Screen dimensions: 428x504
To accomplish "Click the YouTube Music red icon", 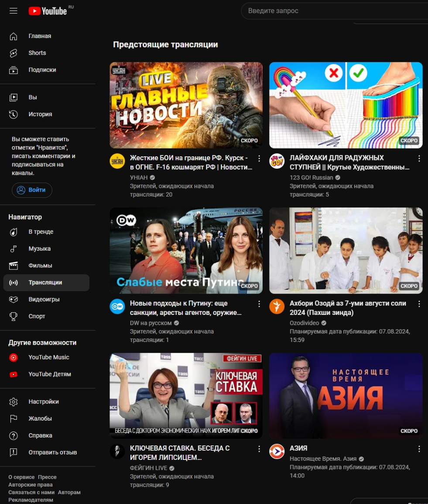I will coord(14,357).
